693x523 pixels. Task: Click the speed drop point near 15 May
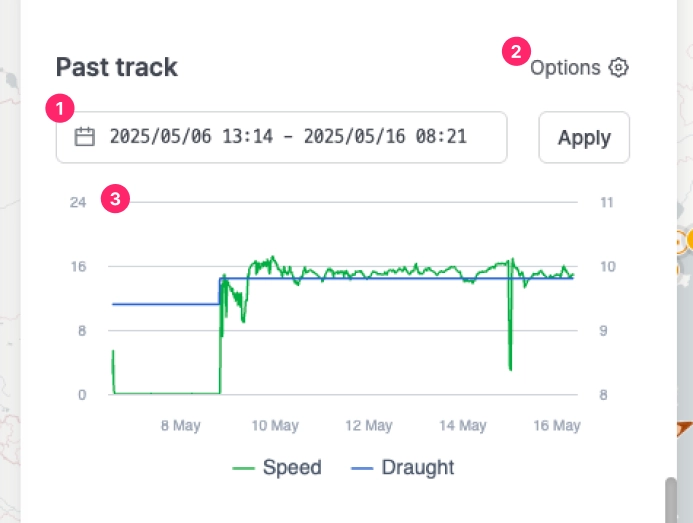(510, 368)
